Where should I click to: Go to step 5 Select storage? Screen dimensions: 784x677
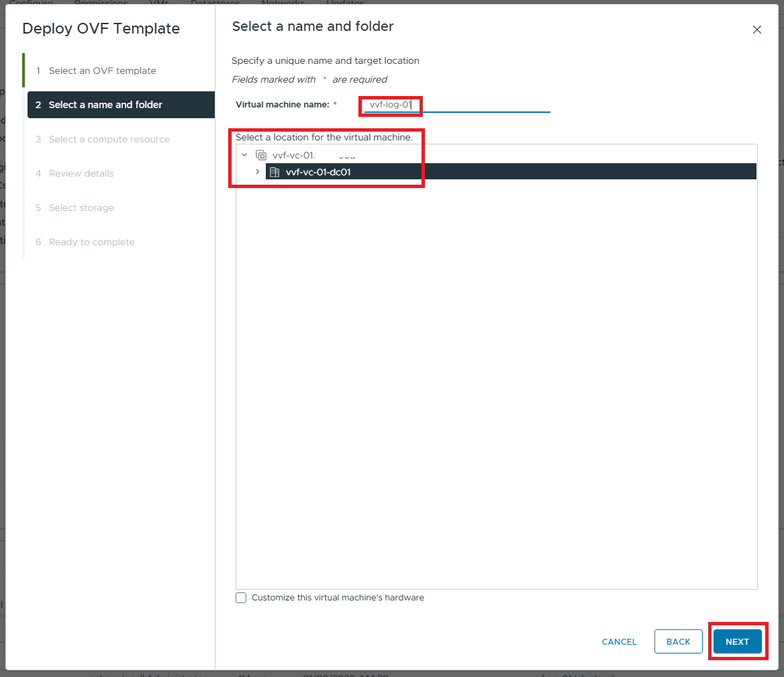click(81, 208)
